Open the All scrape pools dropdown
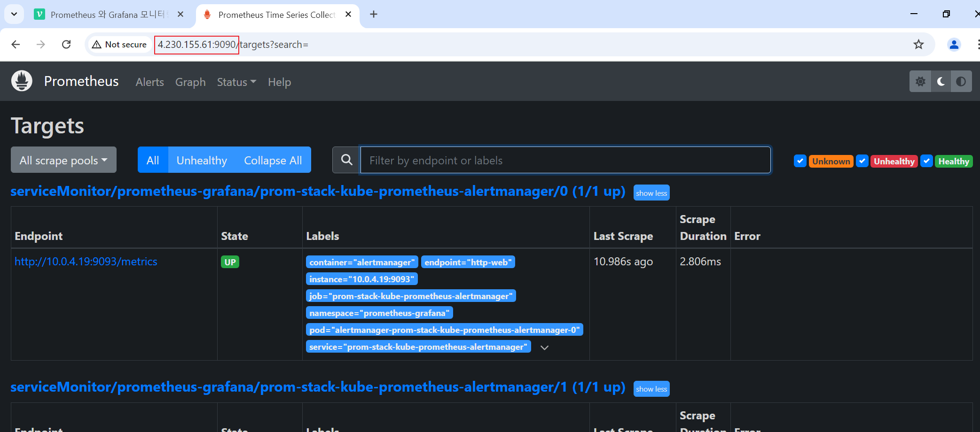This screenshot has width=980, height=432. pos(63,160)
